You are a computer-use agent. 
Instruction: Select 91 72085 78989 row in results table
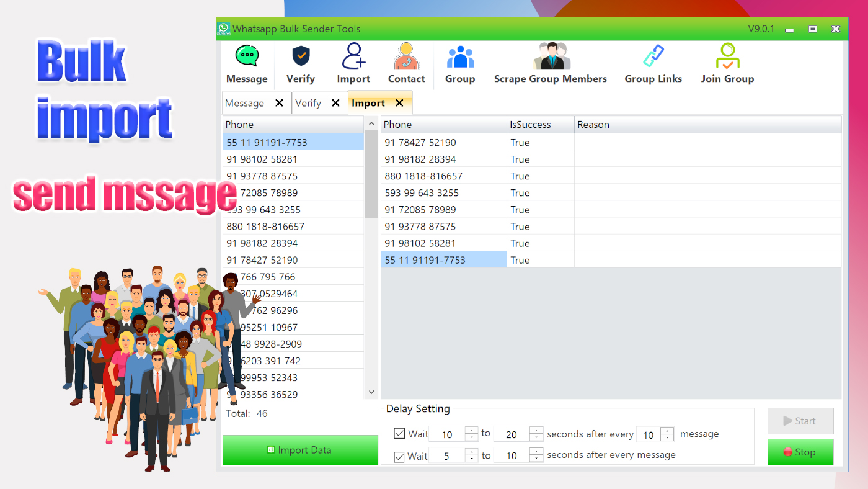611,209
